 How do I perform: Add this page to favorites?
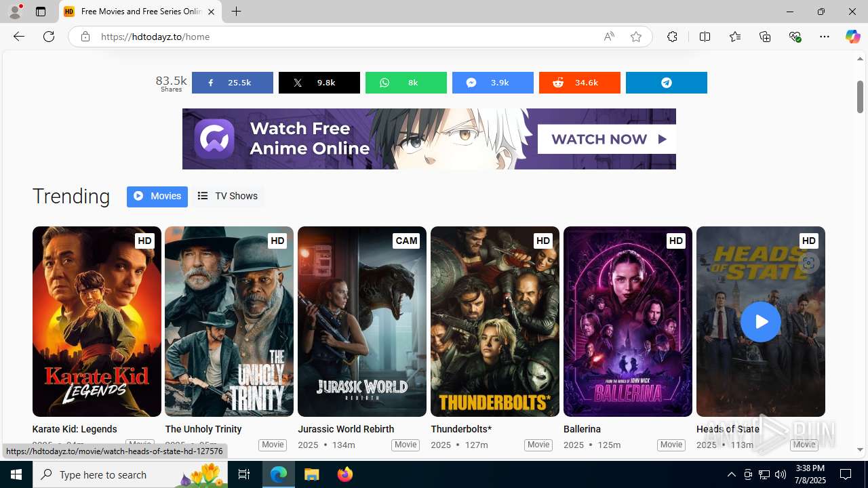(635, 37)
